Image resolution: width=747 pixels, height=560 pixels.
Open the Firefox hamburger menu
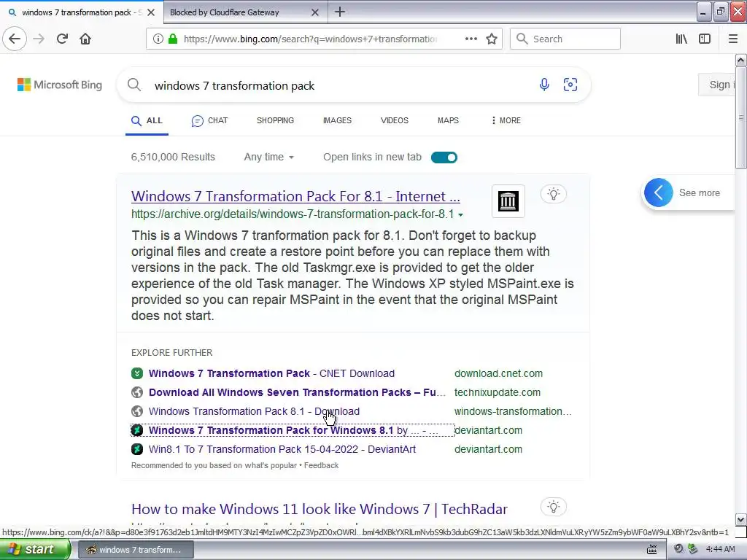click(x=732, y=39)
